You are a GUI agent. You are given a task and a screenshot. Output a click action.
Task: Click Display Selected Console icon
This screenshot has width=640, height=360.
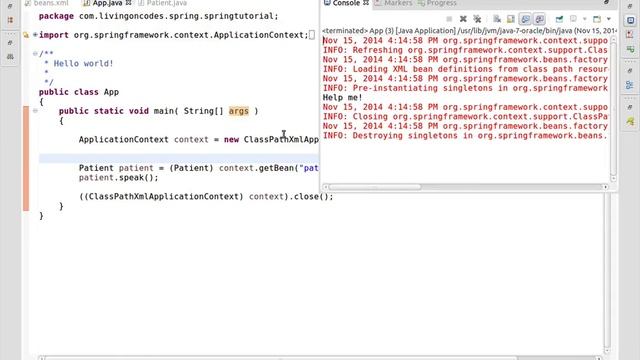(x=573, y=19)
